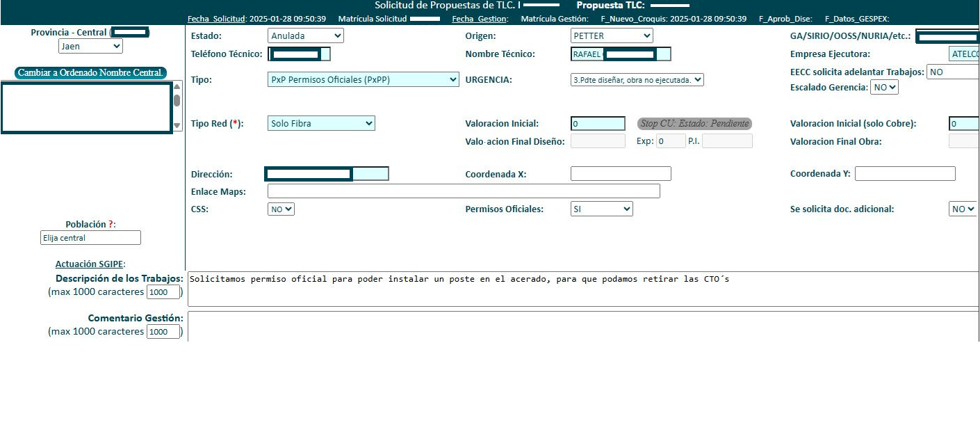The width and height of the screenshot is (980, 448).
Task: Click into the Coordenada X field
Action: tap(621, 174)
